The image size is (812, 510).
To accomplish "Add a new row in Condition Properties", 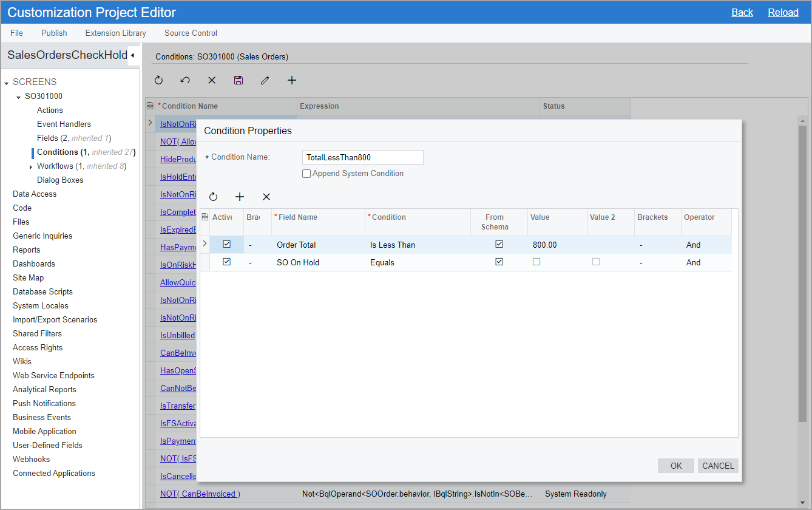I will click(x=240, y=197).
